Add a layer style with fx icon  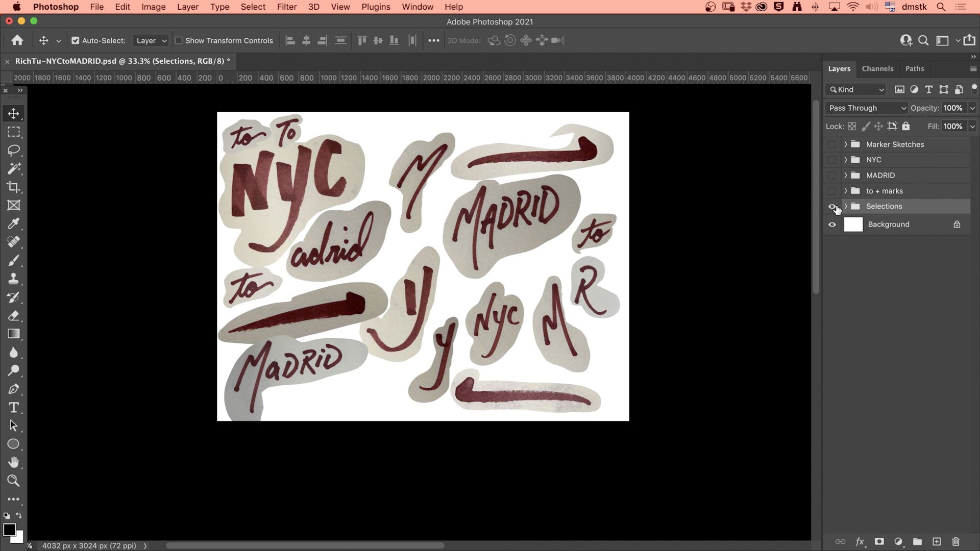(860, 541)
